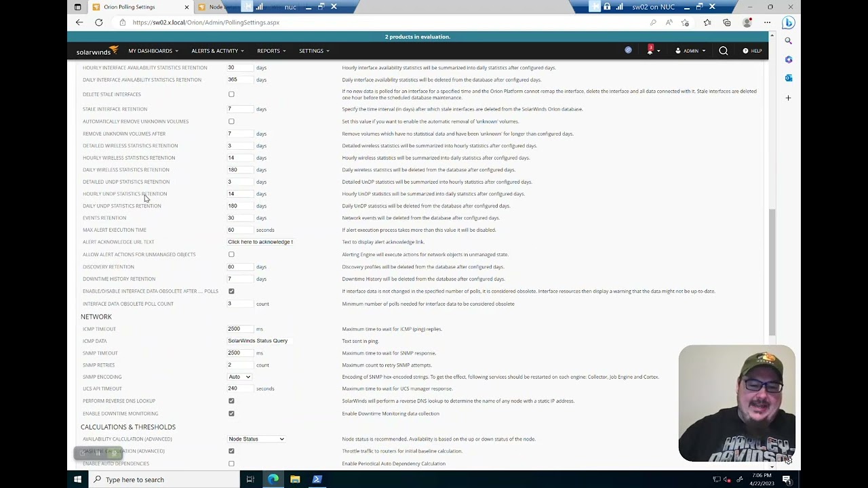Click the ICMP Timeout value field
The height and width of the screenshot is (488, 868).
[240, 329]
